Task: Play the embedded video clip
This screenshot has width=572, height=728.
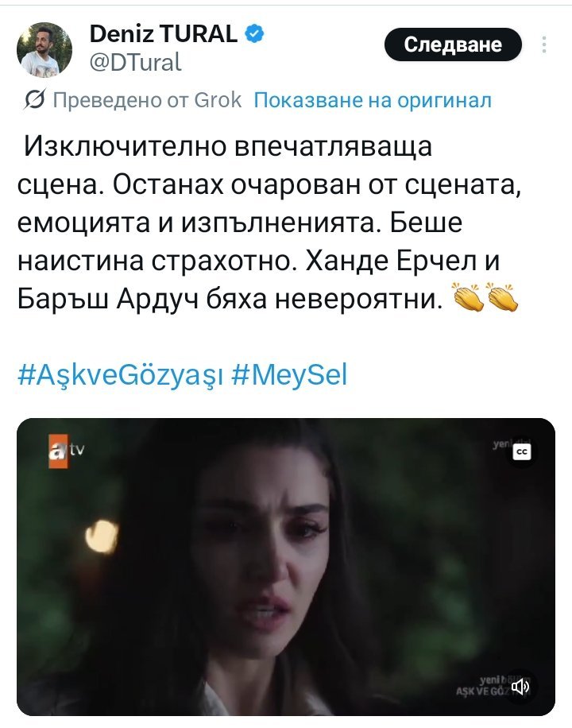Action: point(286,567)
